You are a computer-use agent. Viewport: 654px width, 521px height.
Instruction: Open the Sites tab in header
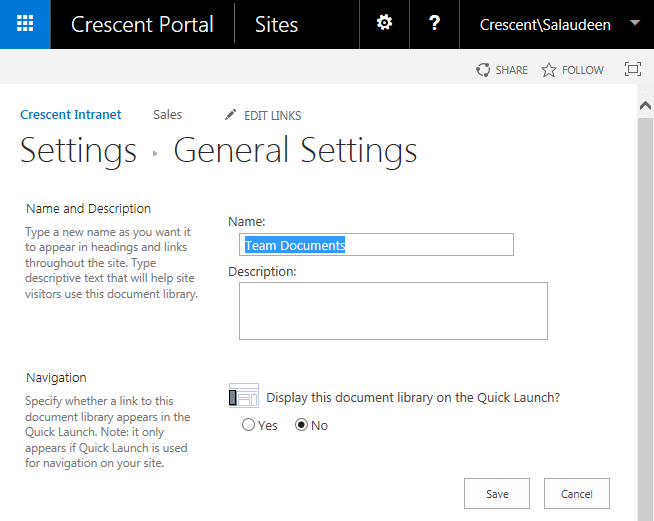[277, 24]
